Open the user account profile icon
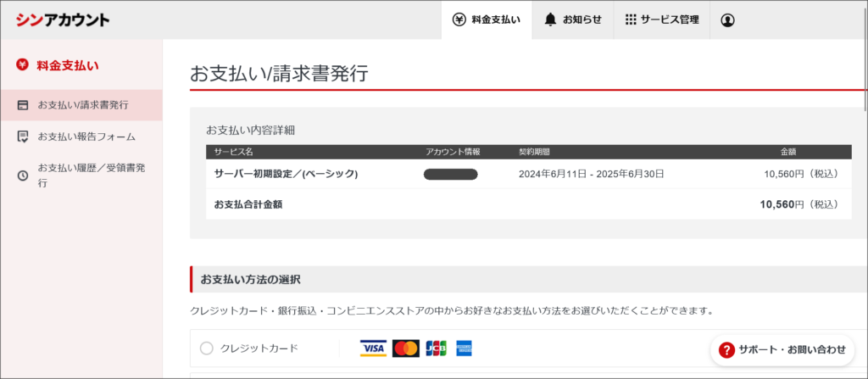Screen dimensions: 868x379 (727, 20)
